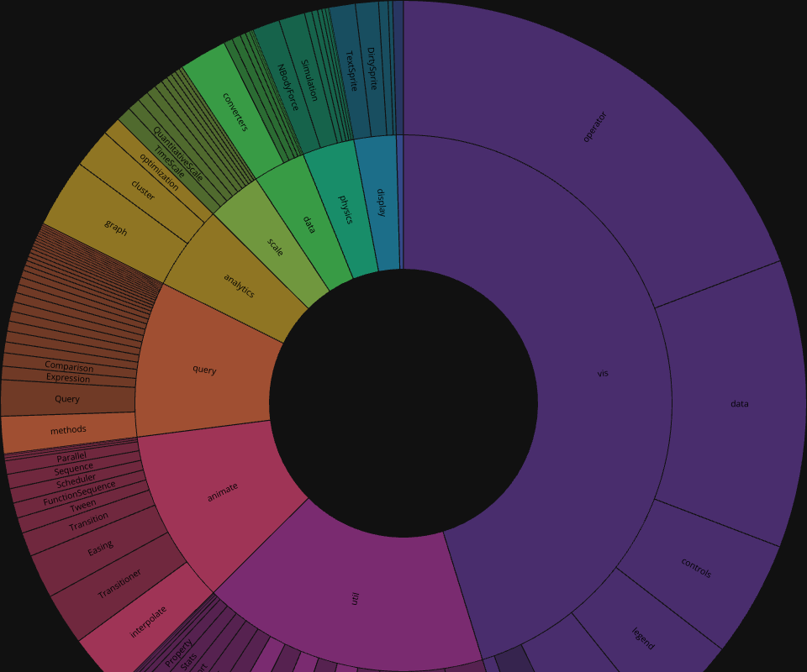Select the Tween segment
The width and height of the screenshot is (807, 672).
83,507
